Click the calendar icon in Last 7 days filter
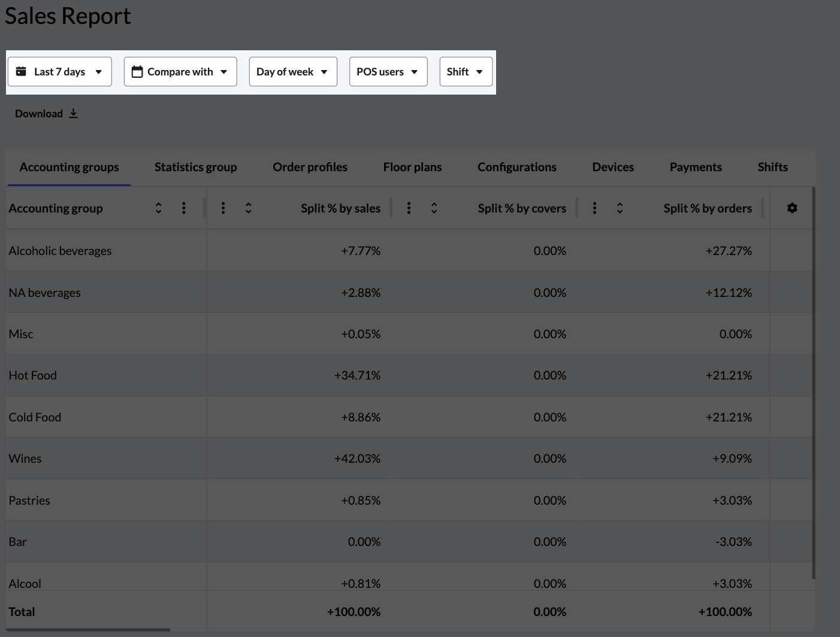Screen dimensions: 840x637 coord(22,71)
